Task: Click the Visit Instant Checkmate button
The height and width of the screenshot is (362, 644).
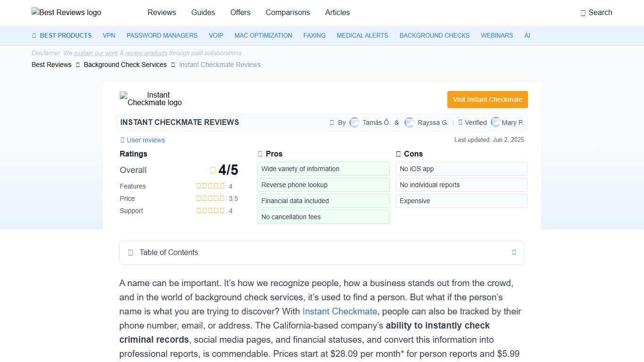Action: pyautogui.click(x=487, y=99)
